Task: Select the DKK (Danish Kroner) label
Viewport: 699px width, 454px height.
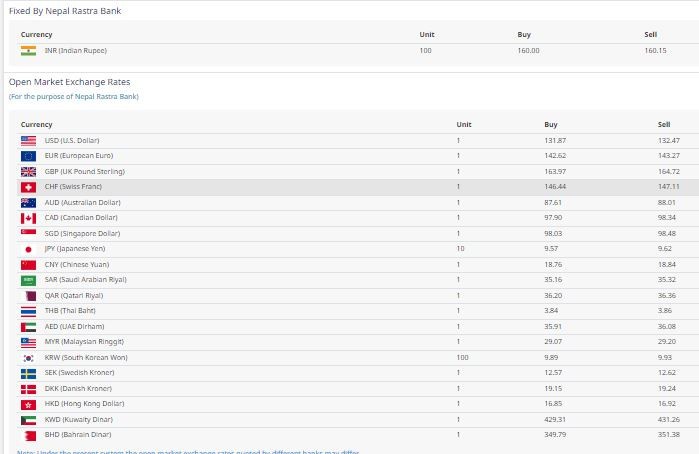Action: [x=78, y=388]
